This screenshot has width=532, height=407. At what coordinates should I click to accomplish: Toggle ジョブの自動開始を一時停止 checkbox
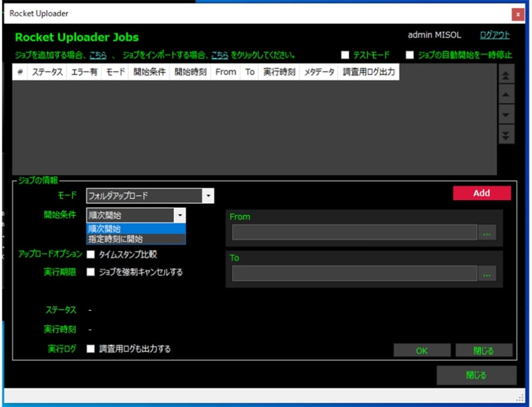click(x=410, y=55)
